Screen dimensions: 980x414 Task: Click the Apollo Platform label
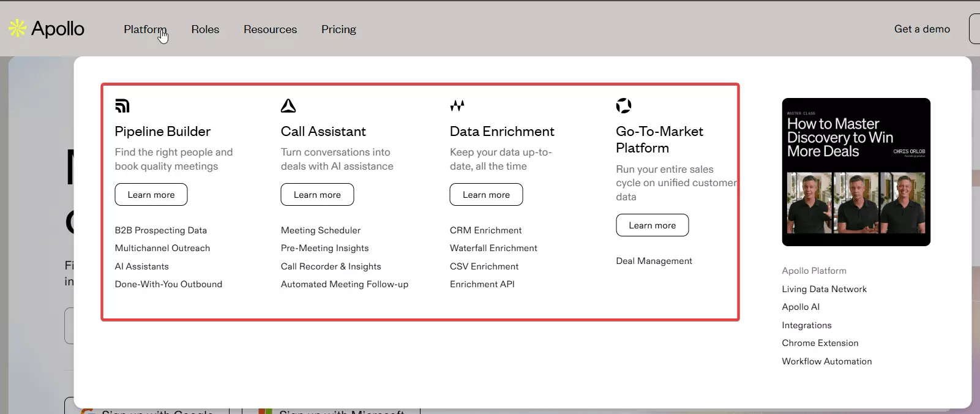[x=814, y=271]
